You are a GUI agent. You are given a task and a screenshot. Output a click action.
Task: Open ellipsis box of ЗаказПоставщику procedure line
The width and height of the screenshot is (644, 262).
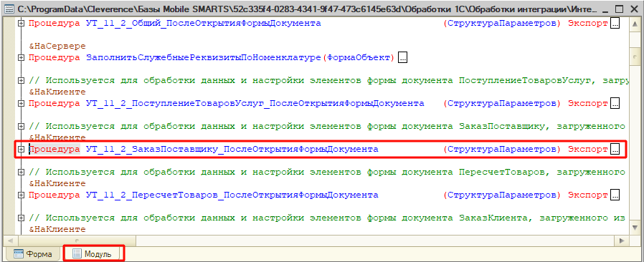coord(615,150)
